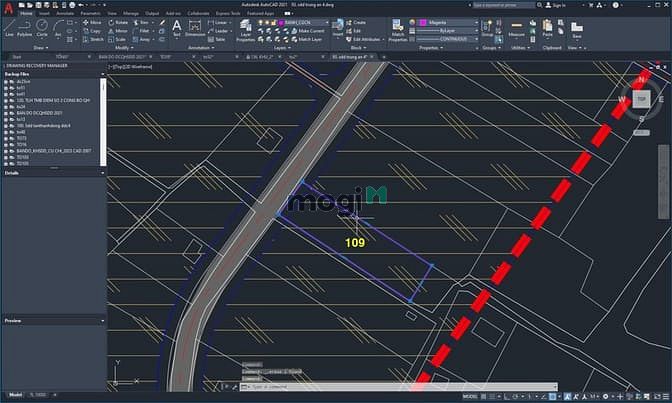This screenshot has width=672, height=403.
Task: Select the Dimension tool
Action: coord(195,28)
